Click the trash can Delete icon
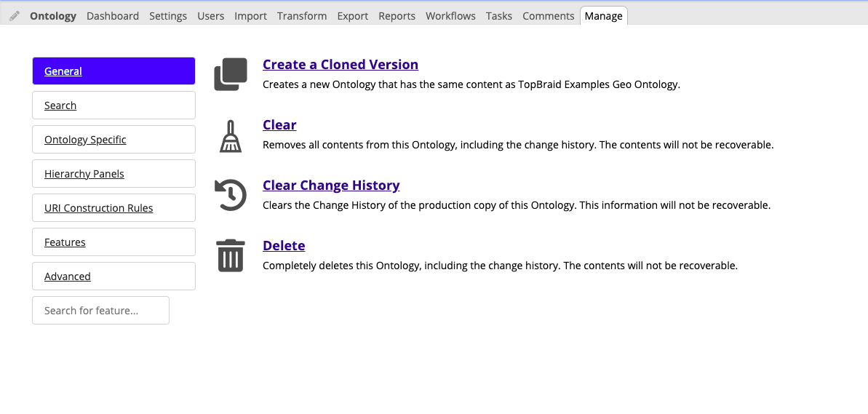Viewport: 868px width, 414px height. pos(231,256)
